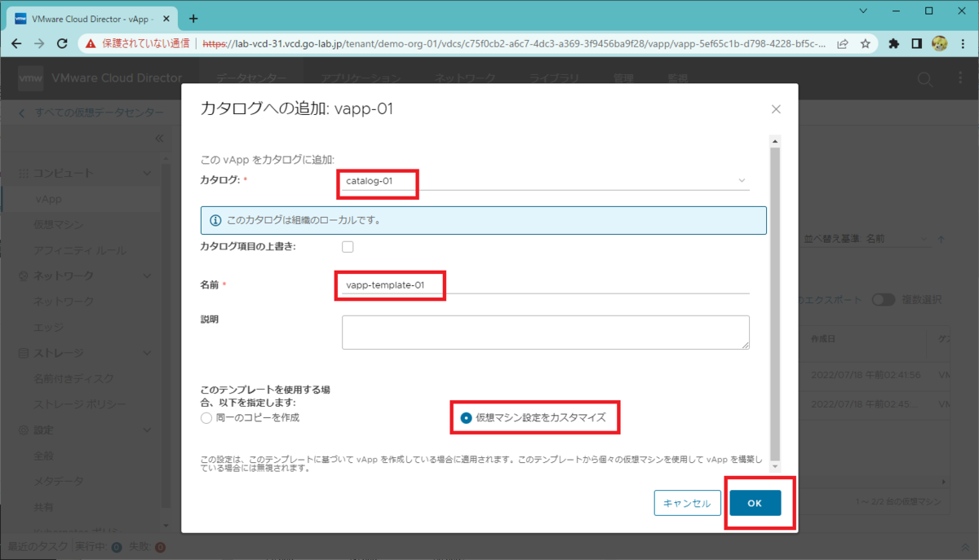The width and height of the screenshot is (979, 560).
Task: Confirm the dialog with OK button
Action: (755, 503)
